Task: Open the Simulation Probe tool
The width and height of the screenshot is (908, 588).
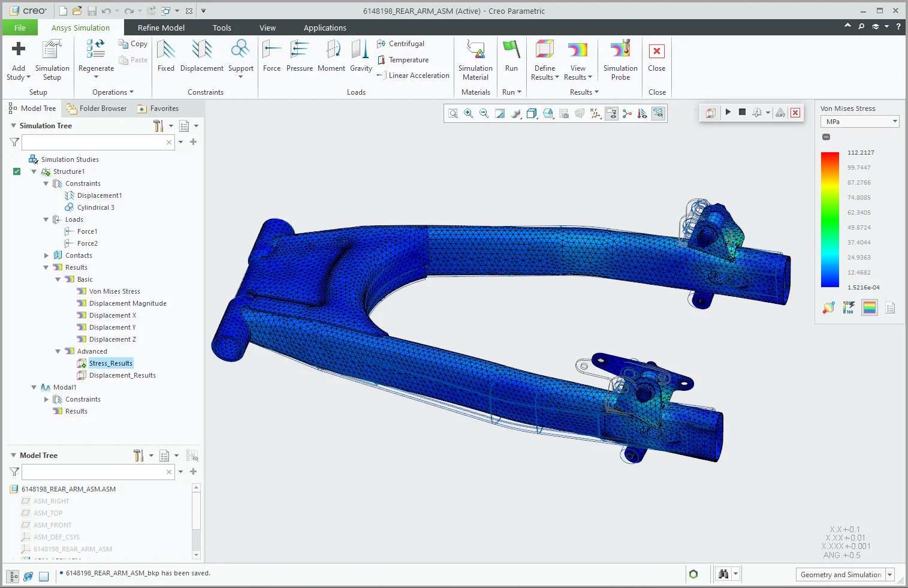Action: [x=620, y=58]
